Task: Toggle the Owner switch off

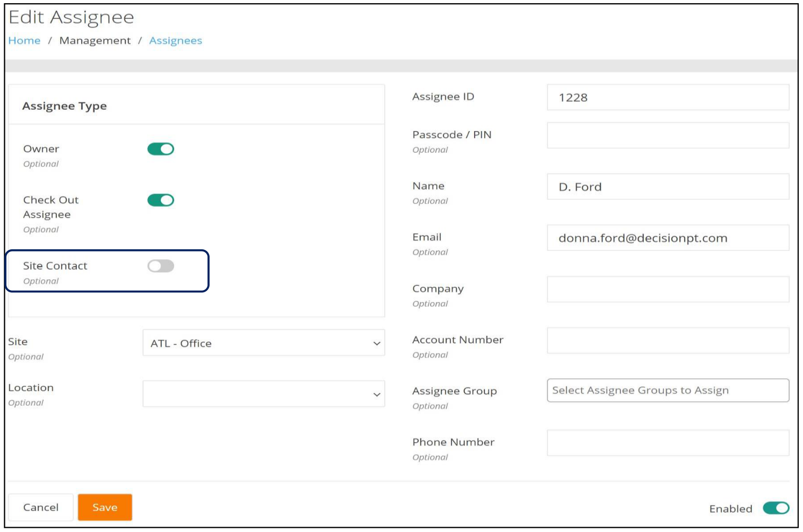Action: tap(161, 149)
